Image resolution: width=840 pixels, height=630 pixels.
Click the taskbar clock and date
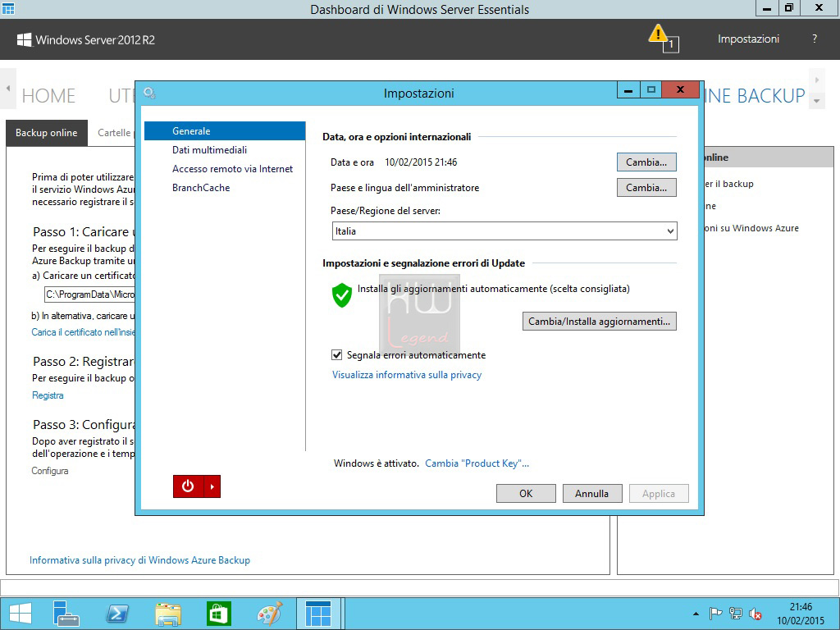[801, 614]
